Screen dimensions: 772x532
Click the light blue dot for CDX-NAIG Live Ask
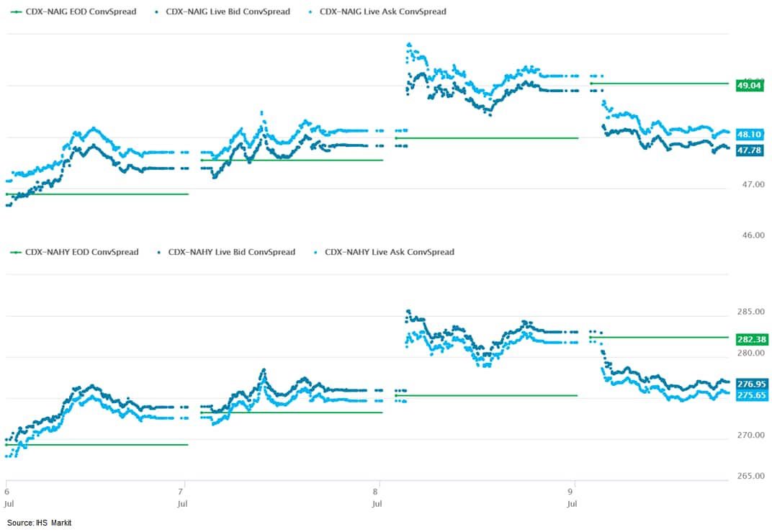pos(310,12)
